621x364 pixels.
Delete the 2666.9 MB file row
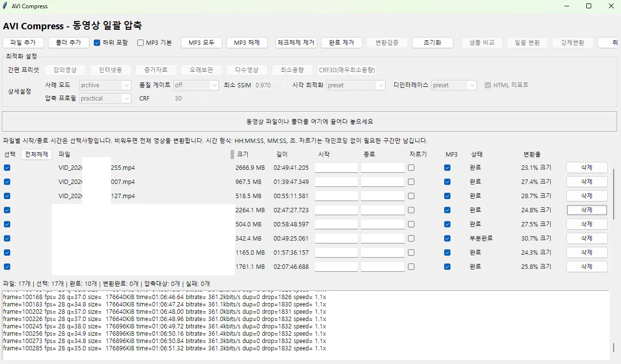coord(587,168)
